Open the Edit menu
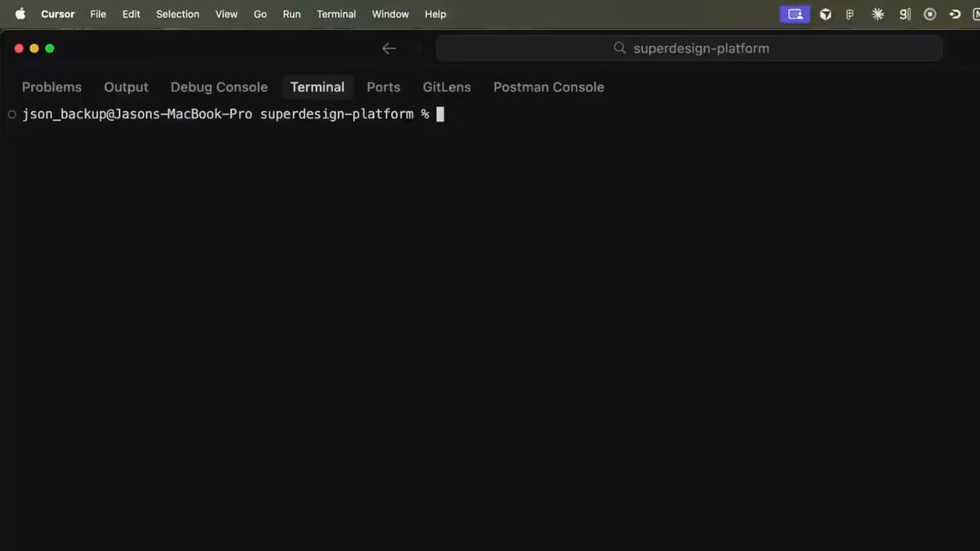The image size is (980, 551). click(x=131, y=14)
